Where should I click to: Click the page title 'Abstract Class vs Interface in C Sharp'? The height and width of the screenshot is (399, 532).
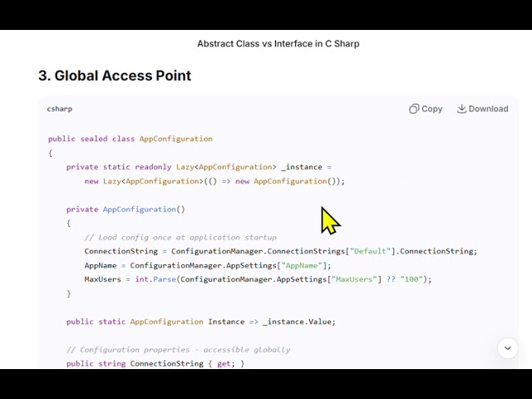278,44
